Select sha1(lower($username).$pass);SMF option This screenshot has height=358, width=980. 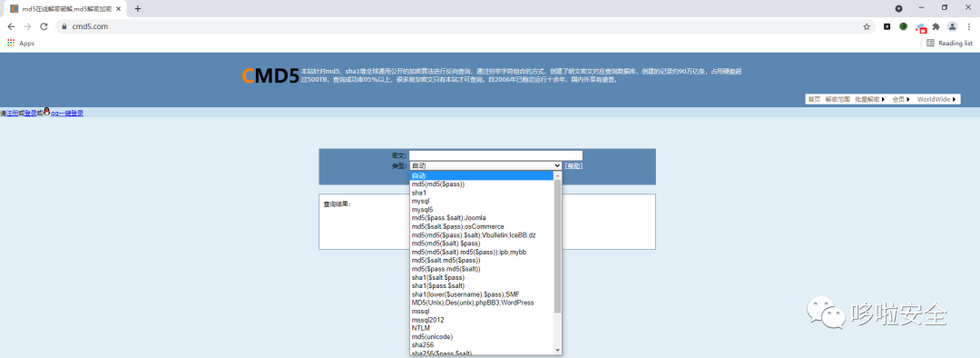482,294
